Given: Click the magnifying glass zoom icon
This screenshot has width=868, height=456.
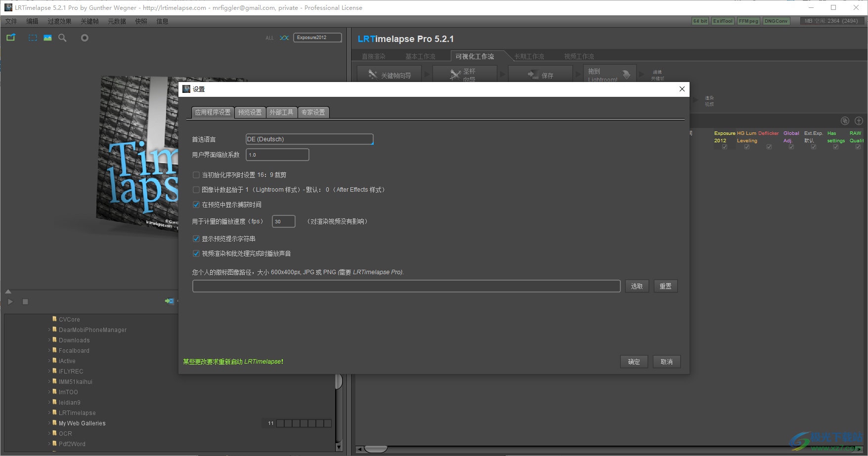Looking at the screenshot, I should 62,38.
